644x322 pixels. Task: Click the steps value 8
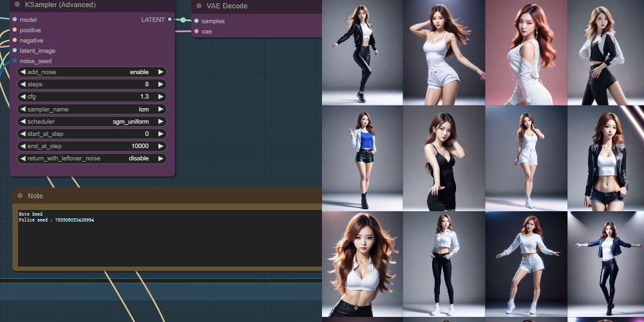click(x=147, y=84)
